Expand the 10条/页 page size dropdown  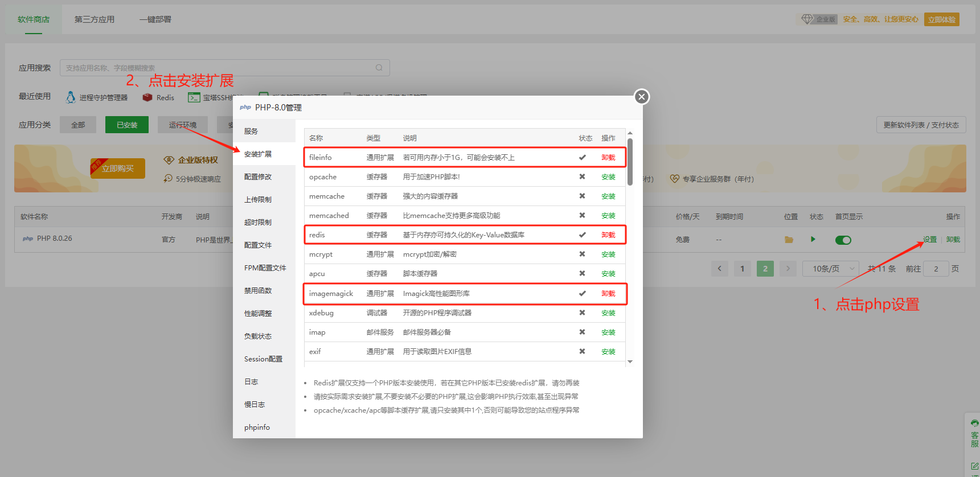point(830,269)
